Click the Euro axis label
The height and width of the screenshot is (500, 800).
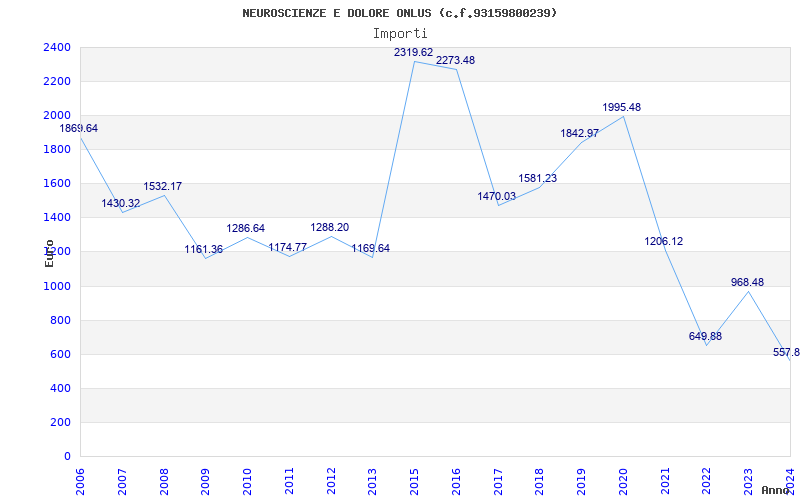(x=49, y=253)
